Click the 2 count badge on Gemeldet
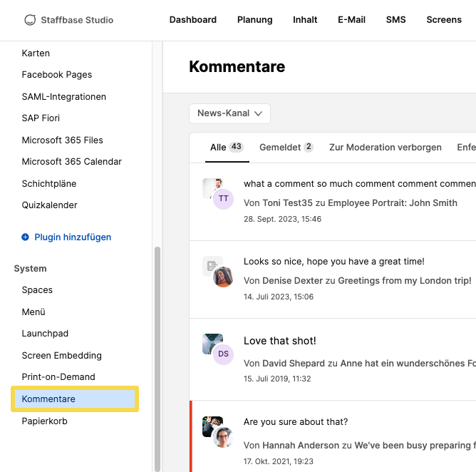This screenshot has width=476, height=472. pyautogui.click(x=309, y=147)
